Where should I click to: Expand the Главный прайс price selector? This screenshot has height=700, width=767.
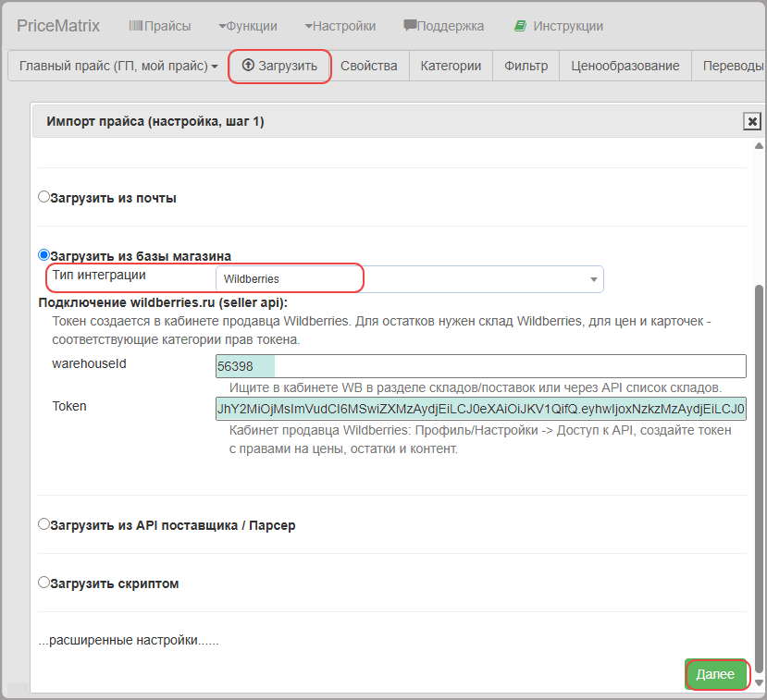pyautogui.click(x=118, y=66)
